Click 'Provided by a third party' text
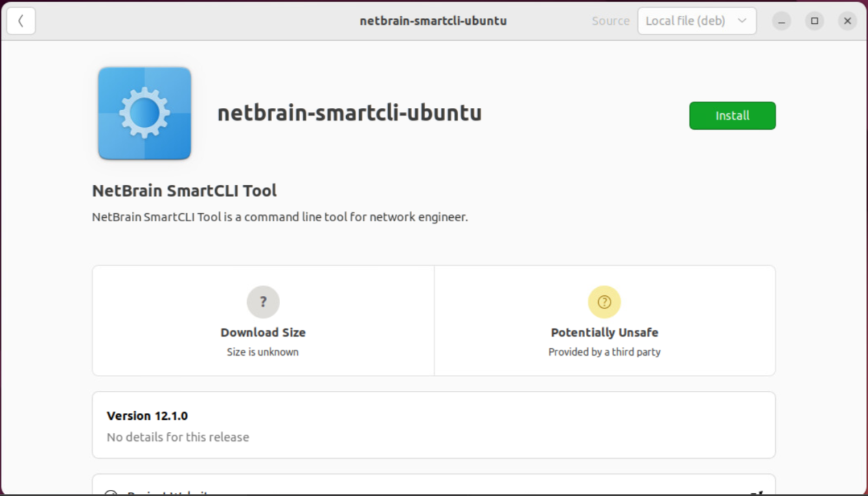The height and width of the screenshot is (496, 868). 604,352
